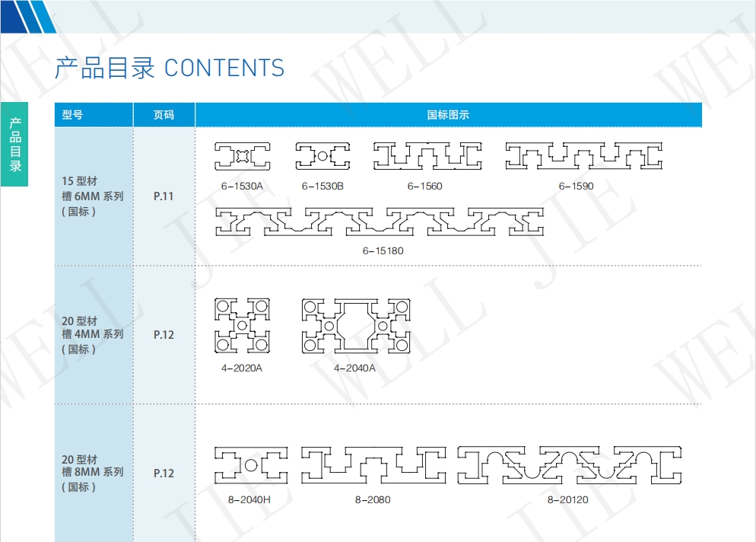Click the 6-1560 profile drawing
This screenshot has width=756, height=542.
point(427,155)
